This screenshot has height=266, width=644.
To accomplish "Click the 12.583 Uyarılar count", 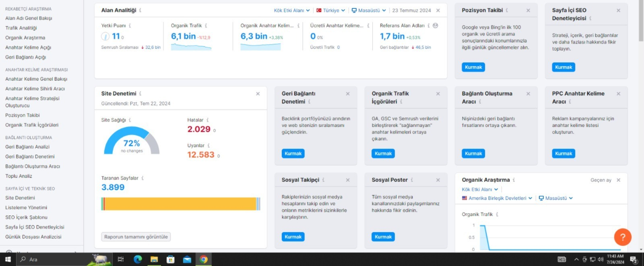I will pyautogui.click(x=201, y=155).
